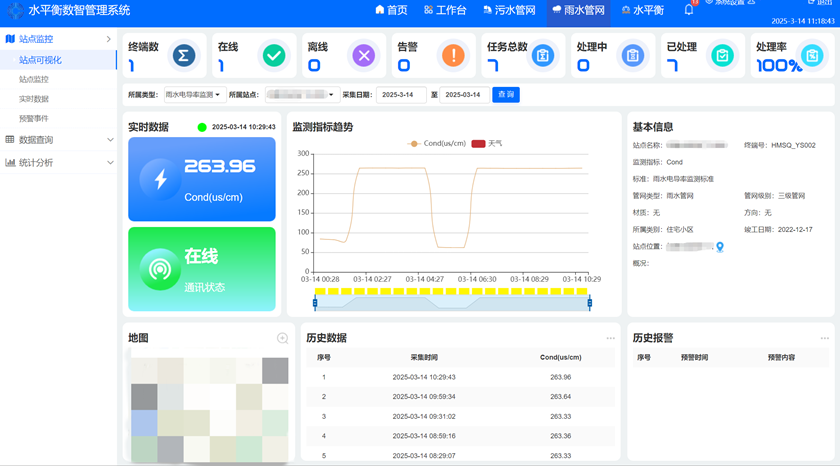840x466 pixels.
Task: Click the 告警 orange exclamation icon
Action: (453, 56)
